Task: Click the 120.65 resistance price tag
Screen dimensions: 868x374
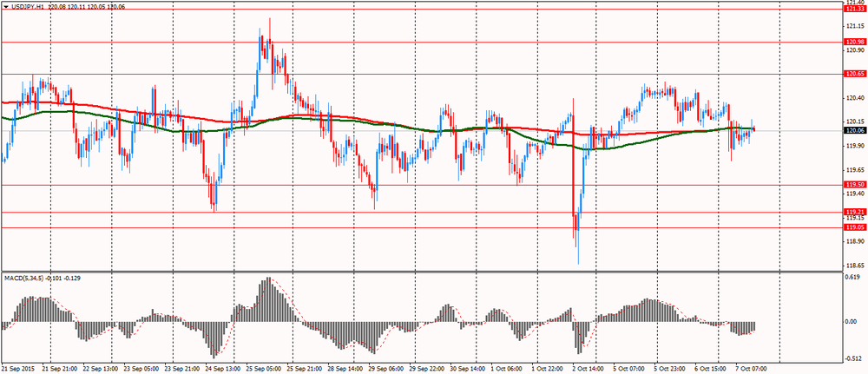Action: (854, 74)
